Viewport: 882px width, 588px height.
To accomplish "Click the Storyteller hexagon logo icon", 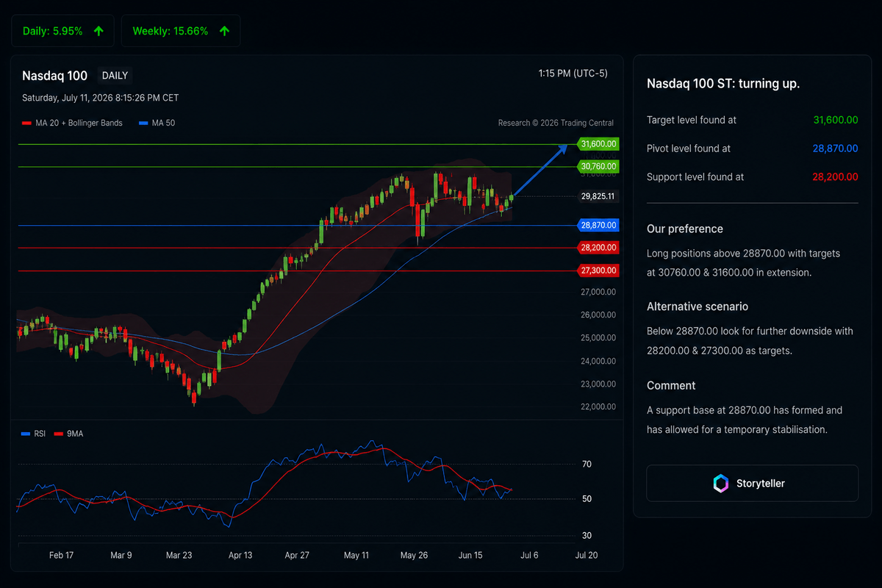I will tap(721, 483).
